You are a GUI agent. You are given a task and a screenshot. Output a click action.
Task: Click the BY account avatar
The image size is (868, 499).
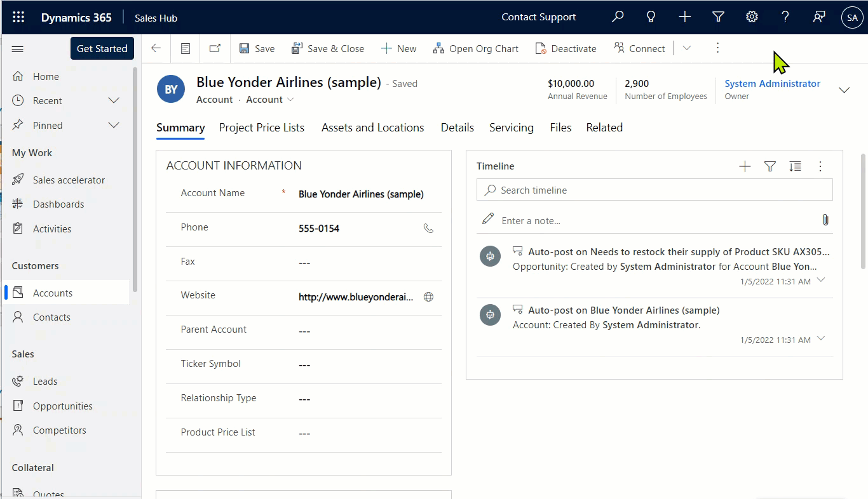(171, 90)
